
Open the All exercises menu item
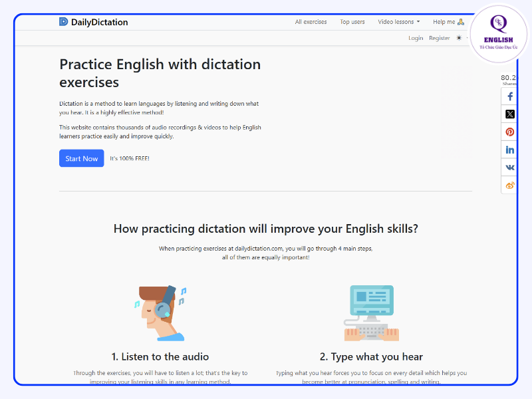(x=311, y=22)
